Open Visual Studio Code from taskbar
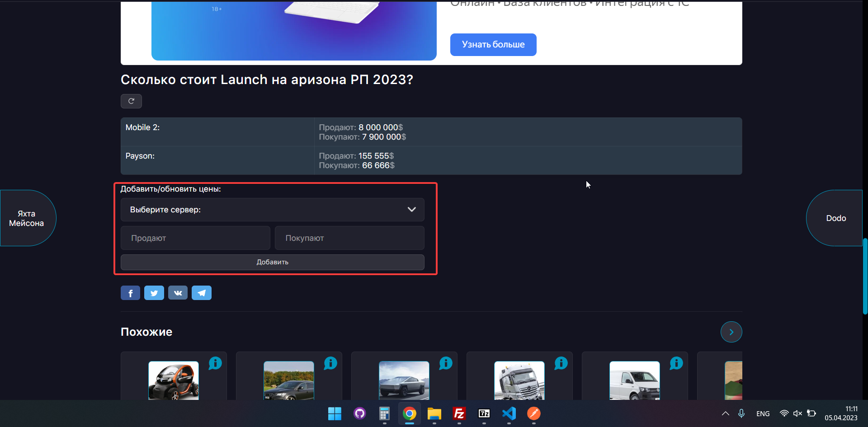Screen dimensions: 868x427 coord(509,413)
